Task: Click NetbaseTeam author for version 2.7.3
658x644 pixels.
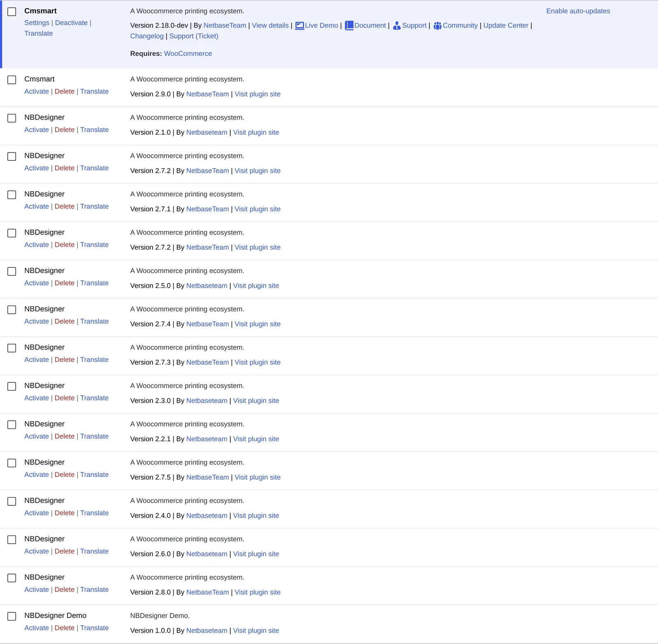Action: click(x=207, y=362)
